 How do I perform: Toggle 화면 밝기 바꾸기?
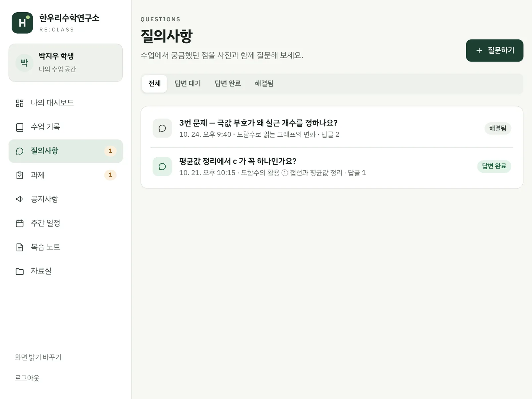point(38,357)
